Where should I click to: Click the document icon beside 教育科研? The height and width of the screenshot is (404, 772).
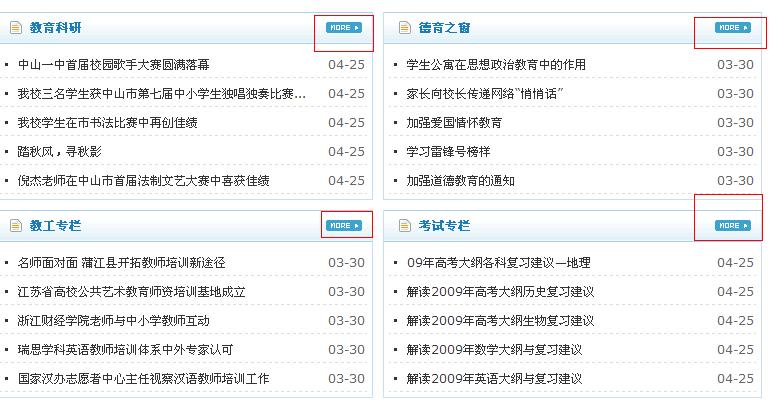click(15, 28)
